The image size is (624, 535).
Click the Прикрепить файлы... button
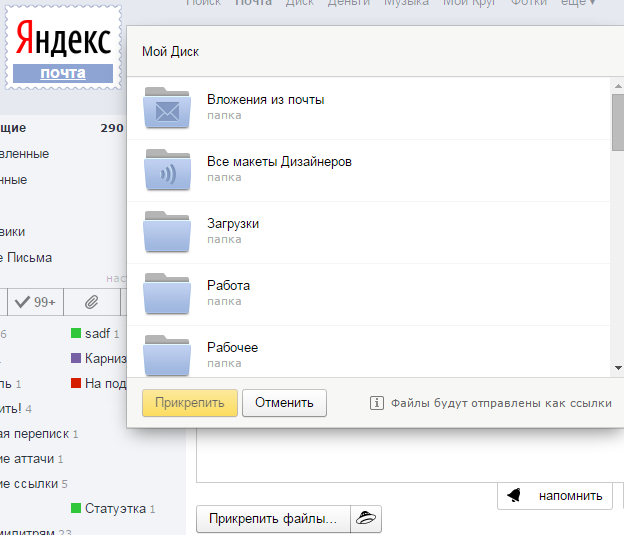coord(273,519)
